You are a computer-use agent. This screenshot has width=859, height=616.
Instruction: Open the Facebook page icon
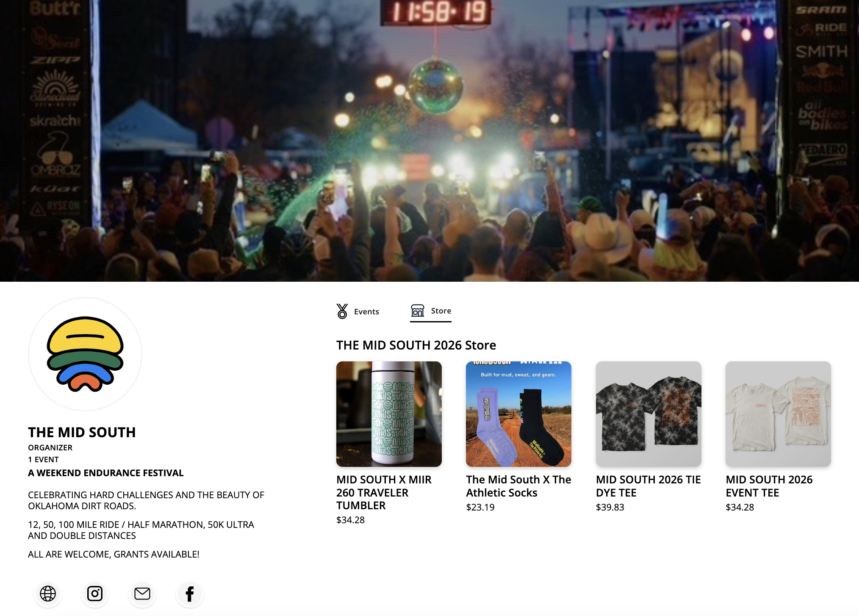(190, 594)
